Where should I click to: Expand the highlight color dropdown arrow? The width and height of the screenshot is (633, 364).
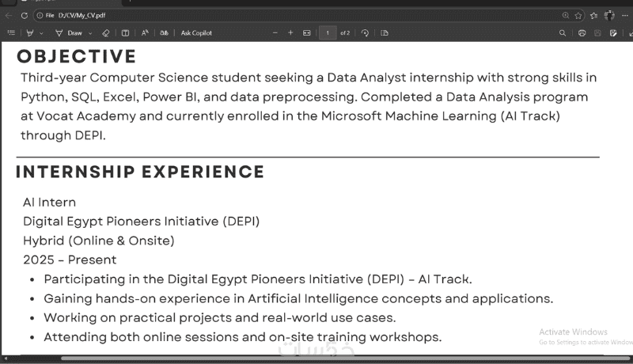point(41,33)
